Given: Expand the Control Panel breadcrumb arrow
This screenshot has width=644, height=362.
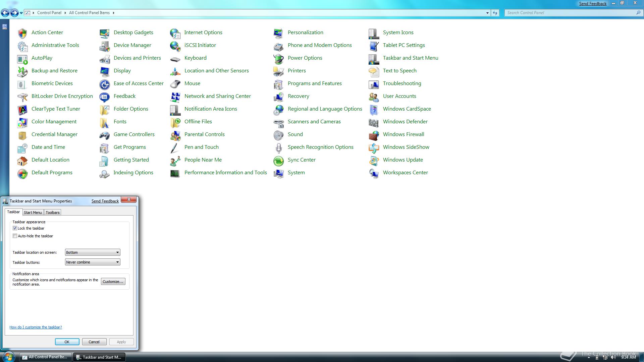Looking at the screenshot, I should click(65, 13).
